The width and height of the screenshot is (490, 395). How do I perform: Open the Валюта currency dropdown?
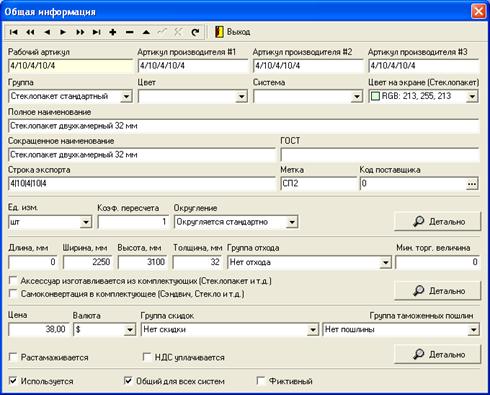point(129,330)
